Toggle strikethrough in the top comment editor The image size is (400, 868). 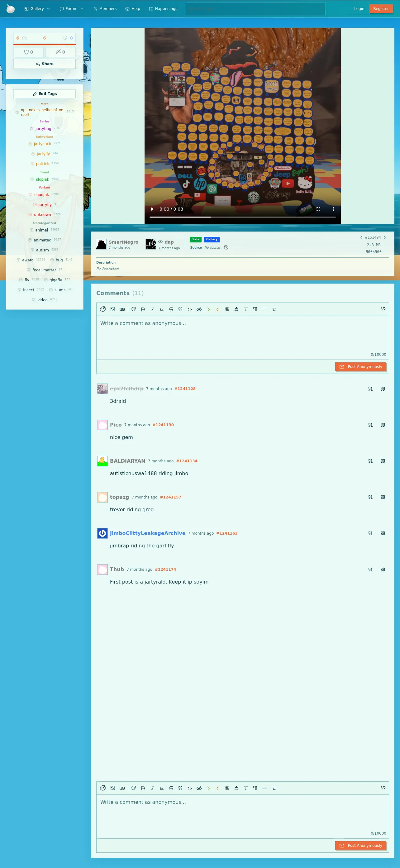[x=171, y=309]
